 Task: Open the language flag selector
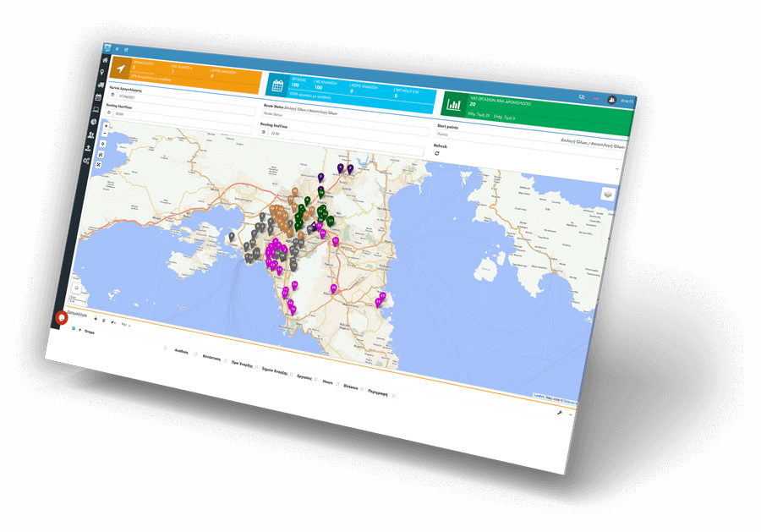point(596,98)
